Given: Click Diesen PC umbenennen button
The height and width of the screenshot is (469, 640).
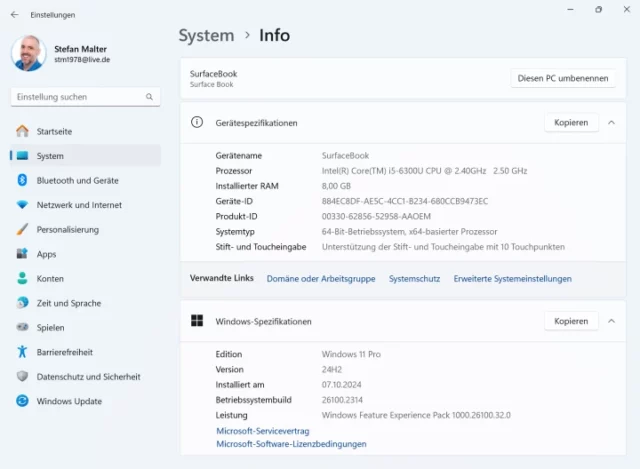Looking at the screenshot, I should coord(563,78).
